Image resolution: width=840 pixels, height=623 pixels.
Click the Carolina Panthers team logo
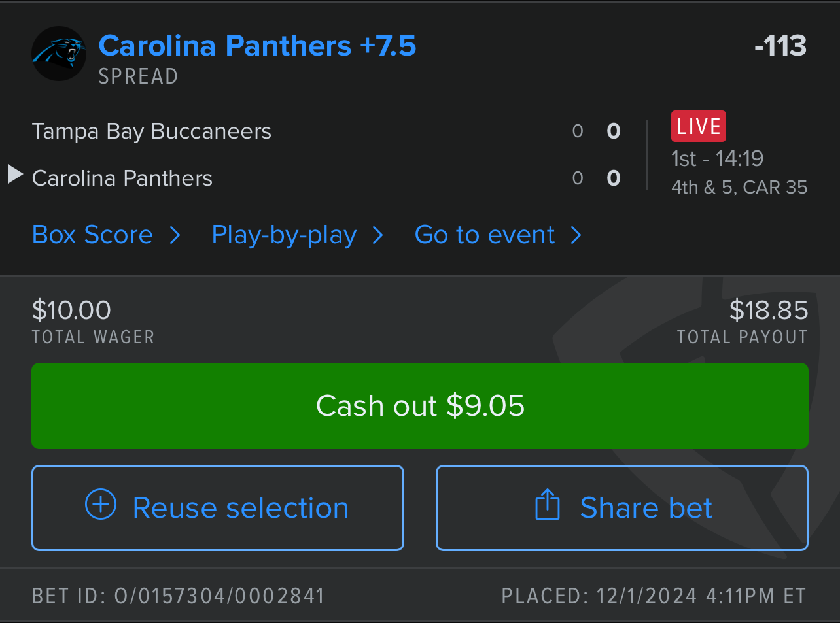[x=59, y=54]
